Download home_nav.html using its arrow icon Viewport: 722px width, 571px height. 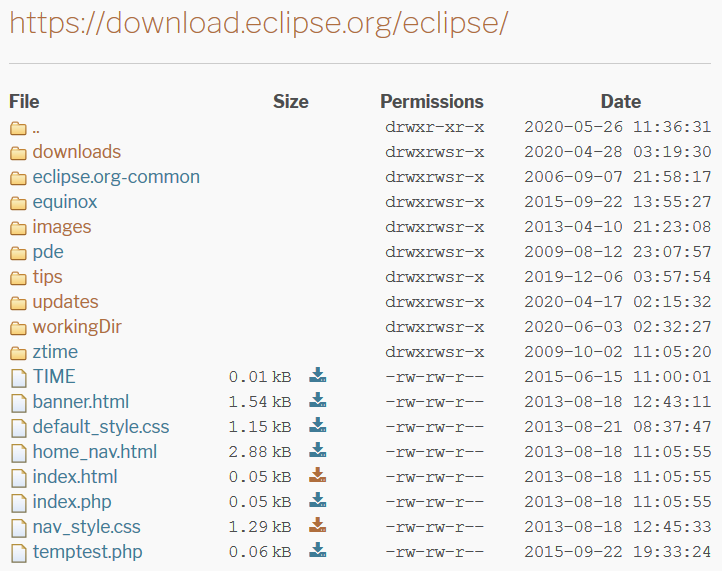(318, 451)
